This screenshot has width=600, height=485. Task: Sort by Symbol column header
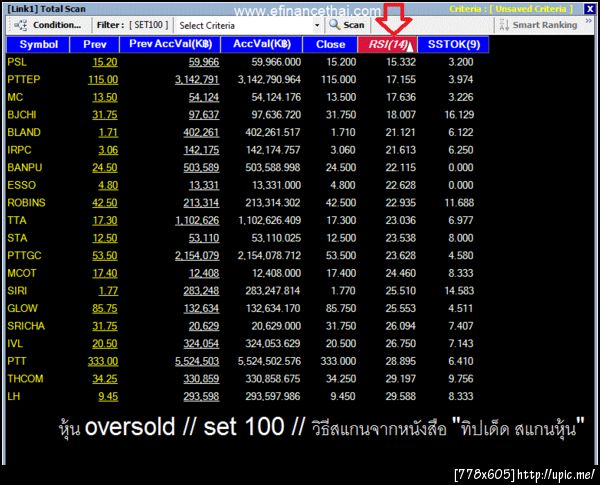pyautogui.click(x=38, y=44)
